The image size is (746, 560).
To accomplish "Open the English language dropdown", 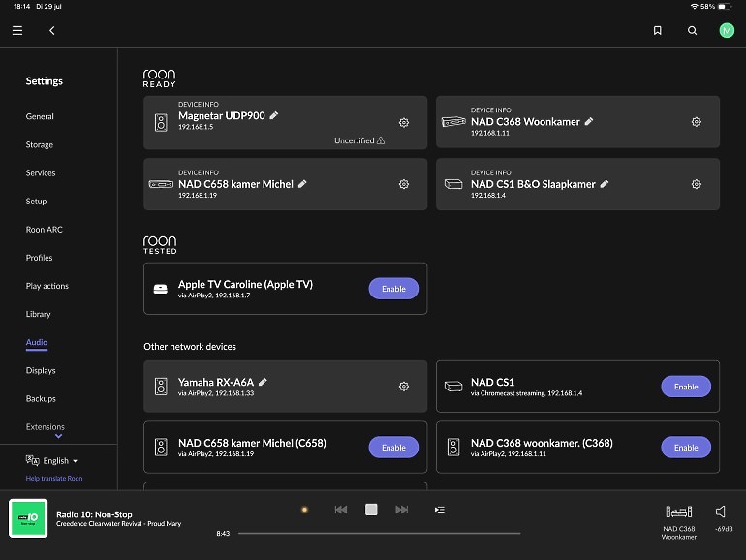I will [52, 460].
